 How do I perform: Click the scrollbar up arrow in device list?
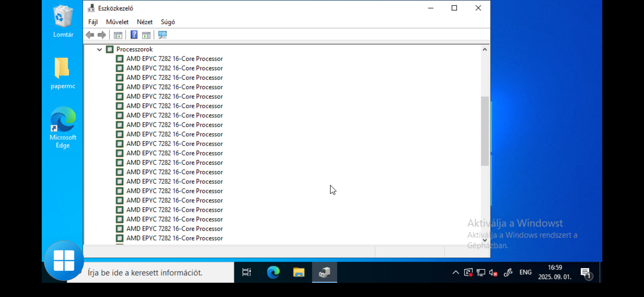[x=485, y=49]
